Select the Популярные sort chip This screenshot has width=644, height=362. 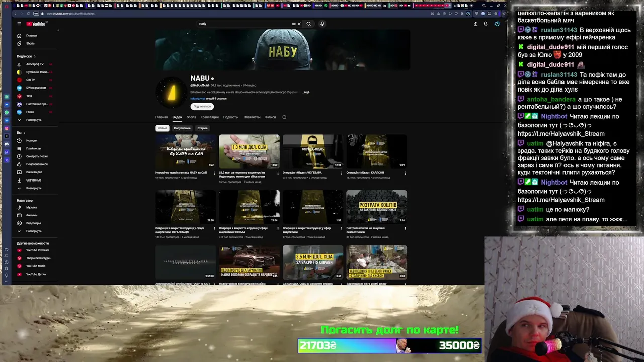[182, 128]
